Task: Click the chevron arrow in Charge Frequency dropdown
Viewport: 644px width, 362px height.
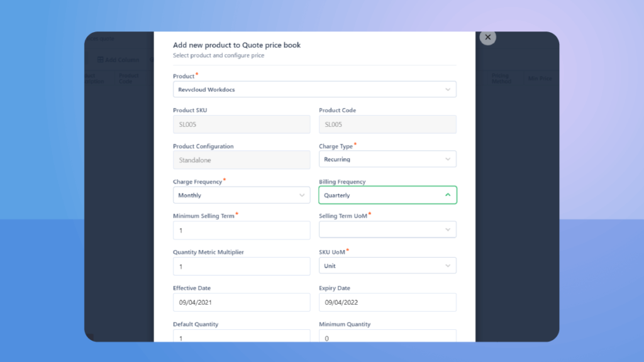Action: click(x=302, y=195)
